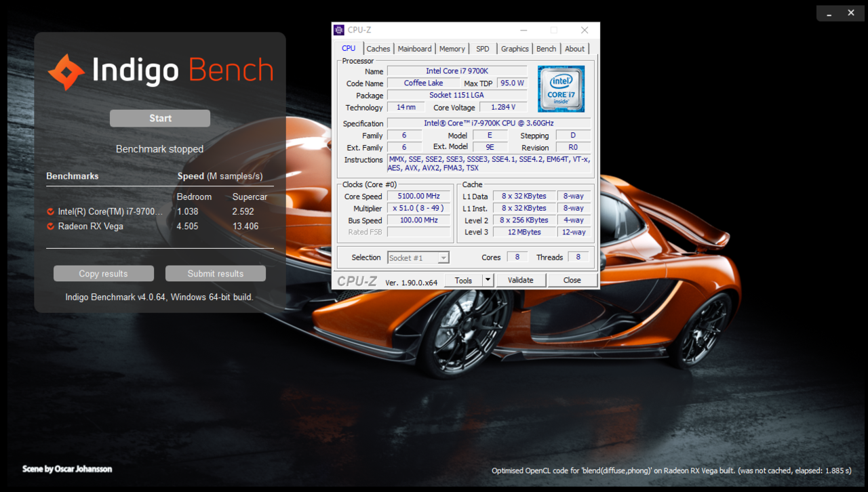Toggle the Intel Core i7-9700 benchmark checkmark
Viewport: 868px width, 492px height.
(51, 211)
